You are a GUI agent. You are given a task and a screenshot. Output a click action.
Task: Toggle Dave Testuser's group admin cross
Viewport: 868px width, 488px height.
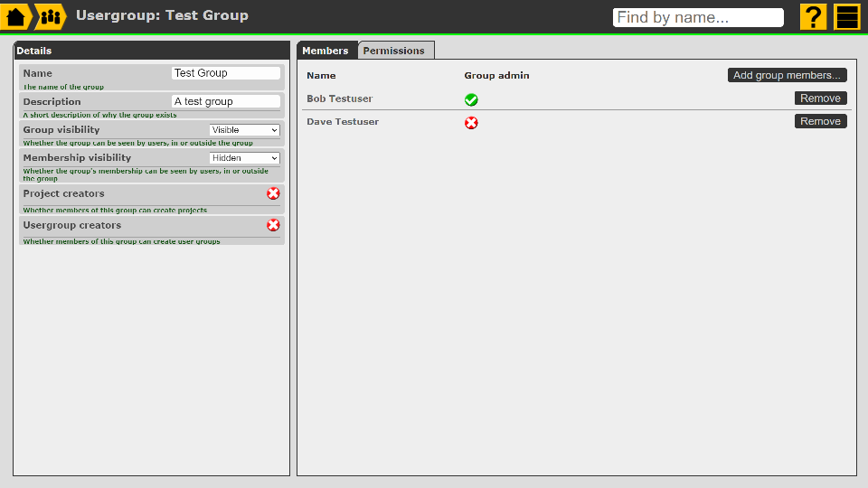(x=471, y=123)
